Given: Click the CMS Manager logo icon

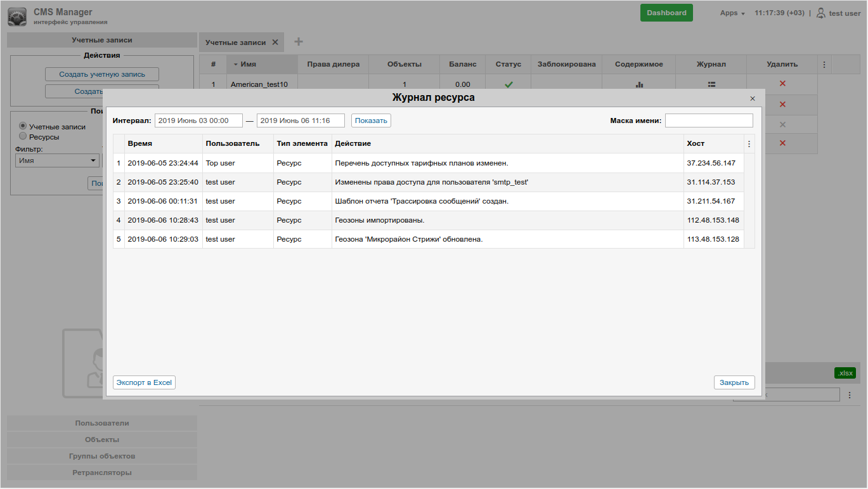Looking at the screenshot, I should pos(17,16).
